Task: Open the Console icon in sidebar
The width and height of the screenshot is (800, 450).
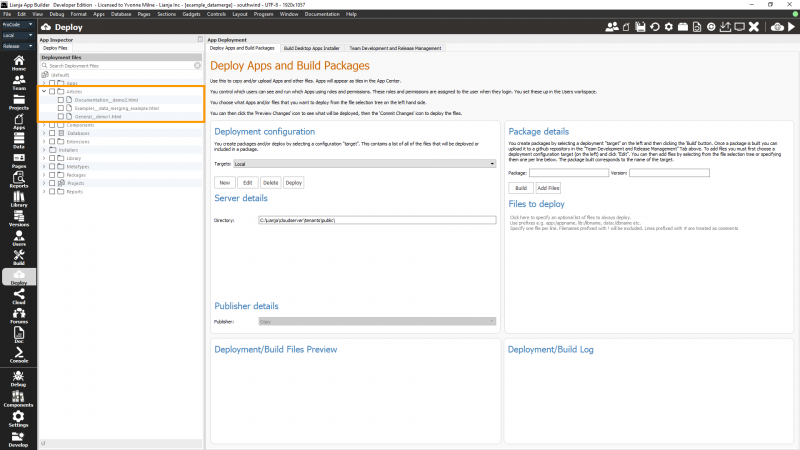Action: pos(19,355)
